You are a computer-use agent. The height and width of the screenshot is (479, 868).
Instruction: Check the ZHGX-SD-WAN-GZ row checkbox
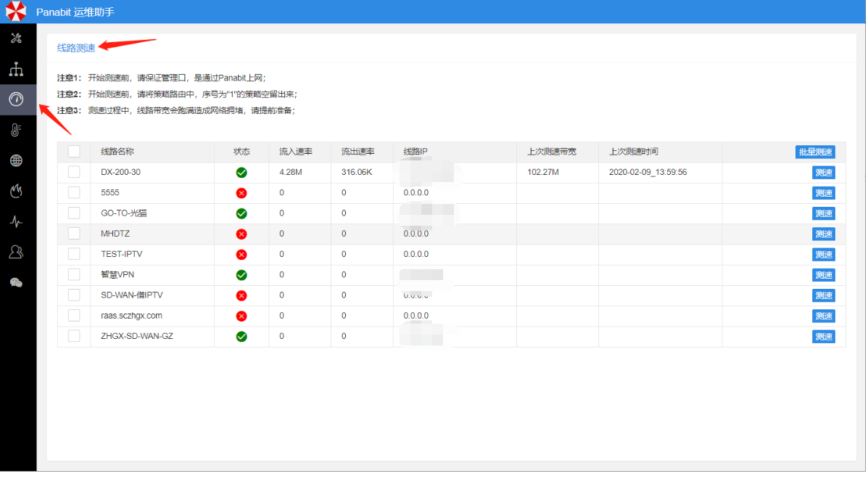click(74, 336)
